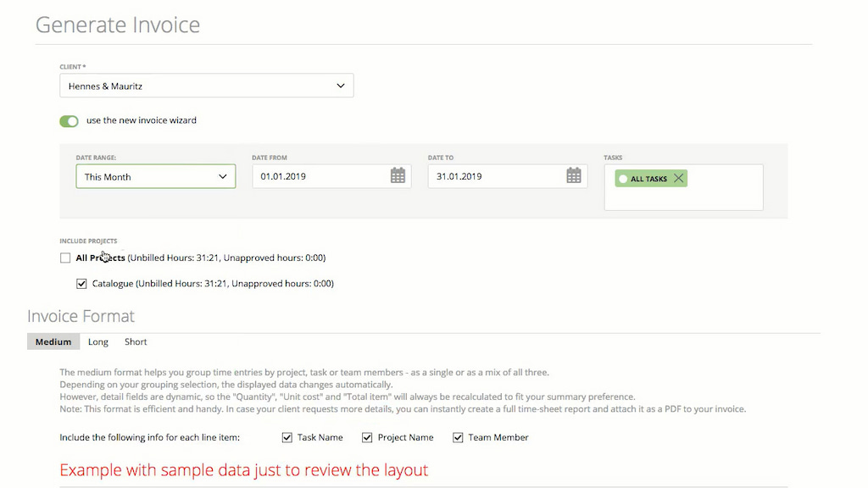Uncheck the Catalogue project checkbox
The height and width of the screenshot is (488, 868).
click(x=81, y=284)
